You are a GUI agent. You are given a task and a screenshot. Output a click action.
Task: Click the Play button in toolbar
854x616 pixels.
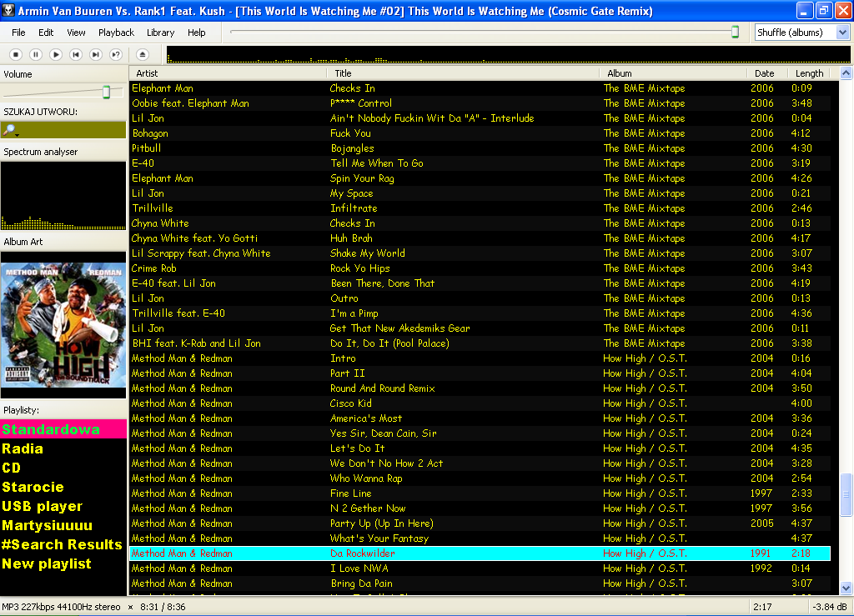(x=56, y=54)
